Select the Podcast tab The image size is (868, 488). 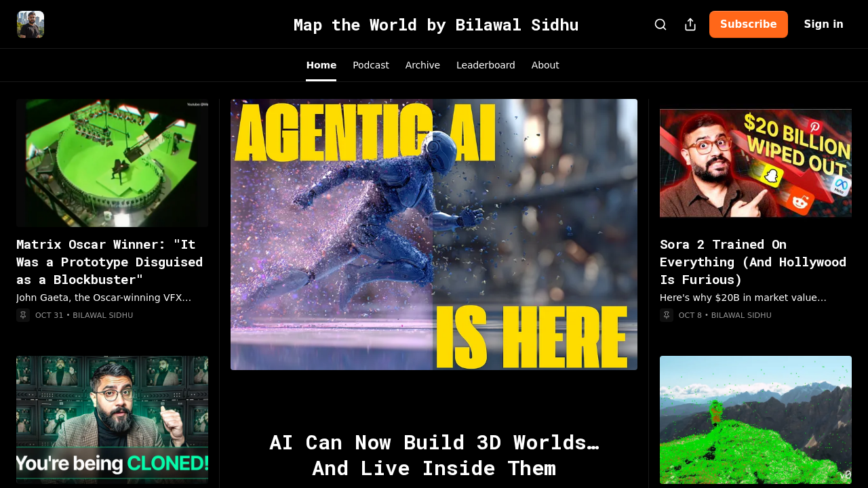pyautogui.click(x=370, y=64)
